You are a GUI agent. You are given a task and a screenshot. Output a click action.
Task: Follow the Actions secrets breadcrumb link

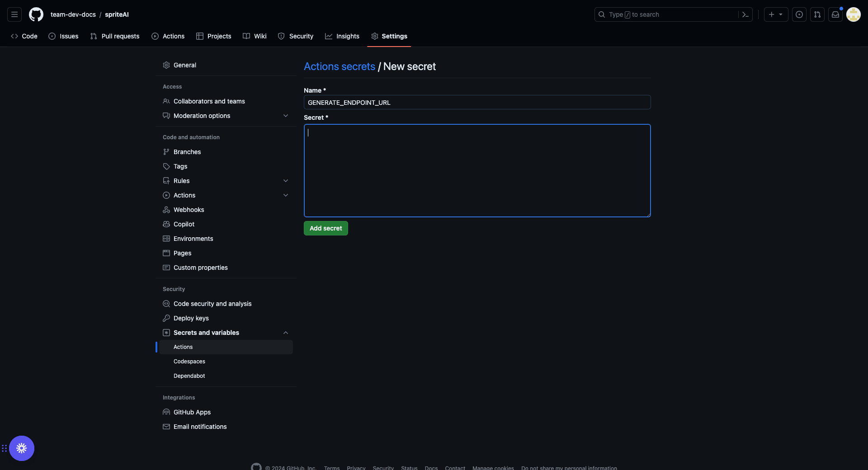(x=339, y=66)
